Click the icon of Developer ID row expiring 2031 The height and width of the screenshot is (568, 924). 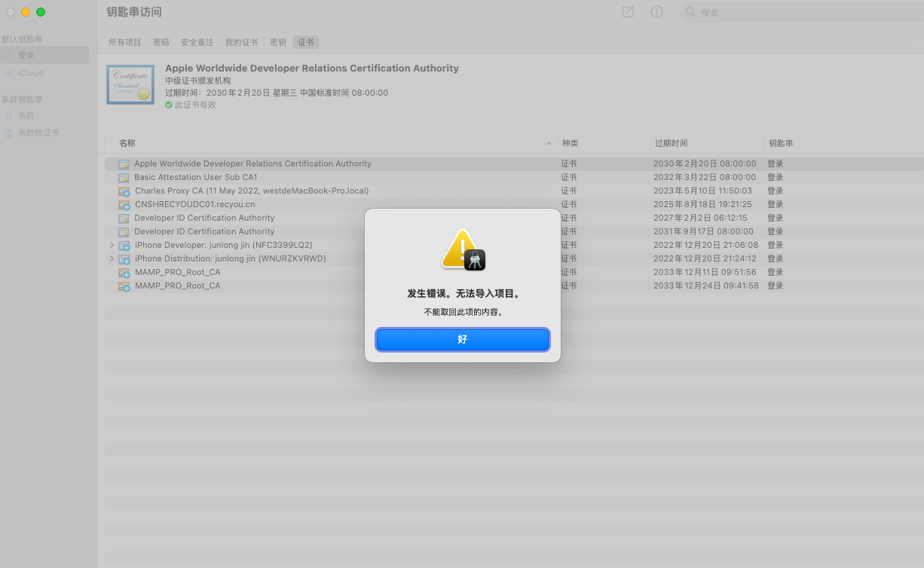point(124,232)
